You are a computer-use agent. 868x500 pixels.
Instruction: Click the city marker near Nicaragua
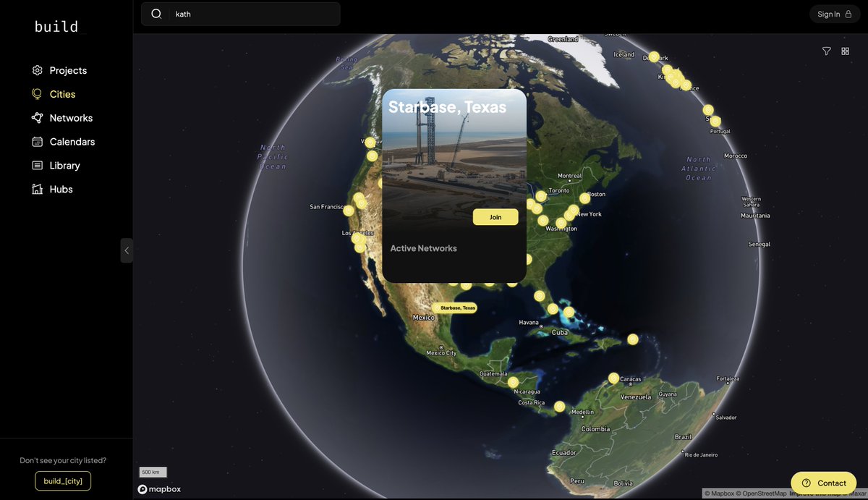coord(513,382)
